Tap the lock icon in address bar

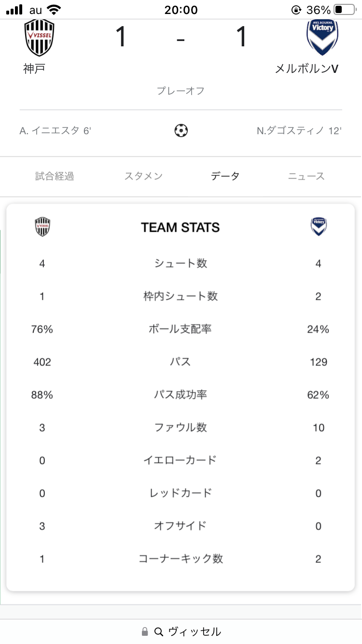coord(145,631)
